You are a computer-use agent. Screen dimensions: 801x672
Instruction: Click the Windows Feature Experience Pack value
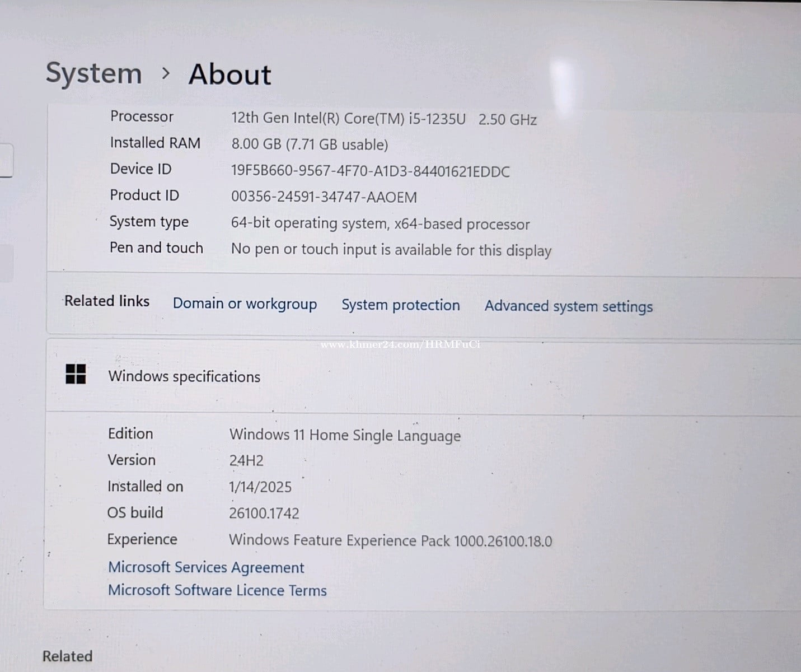(x=390, y=540)
